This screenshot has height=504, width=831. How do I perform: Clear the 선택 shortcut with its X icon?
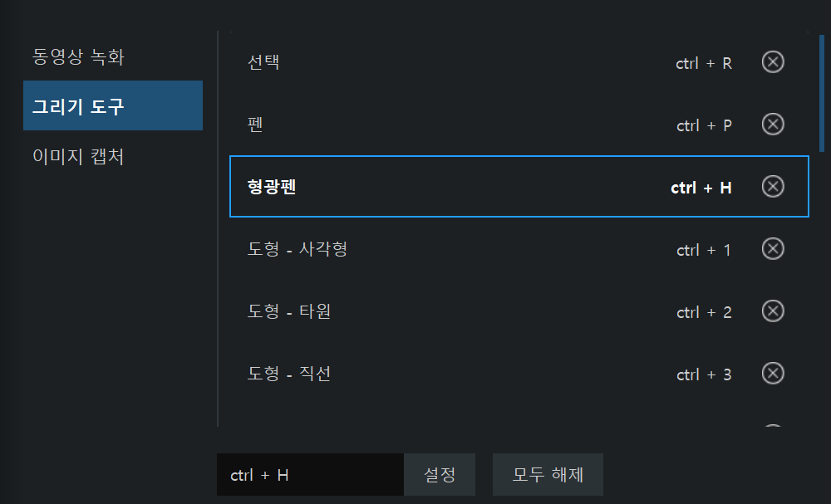point(773,62)
